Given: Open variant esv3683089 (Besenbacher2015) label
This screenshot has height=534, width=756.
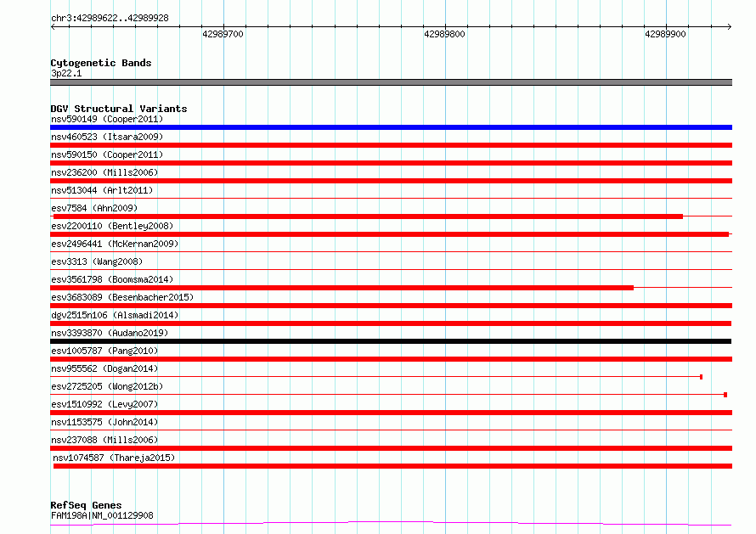Looking at the screenshot, I should [x=122, y=297].
